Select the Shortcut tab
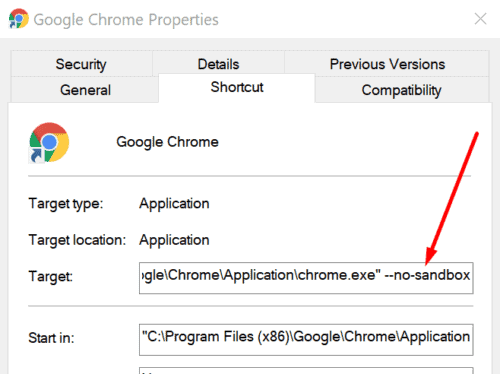Viewport: 500px width, 374px height. [x=237, y=87]
